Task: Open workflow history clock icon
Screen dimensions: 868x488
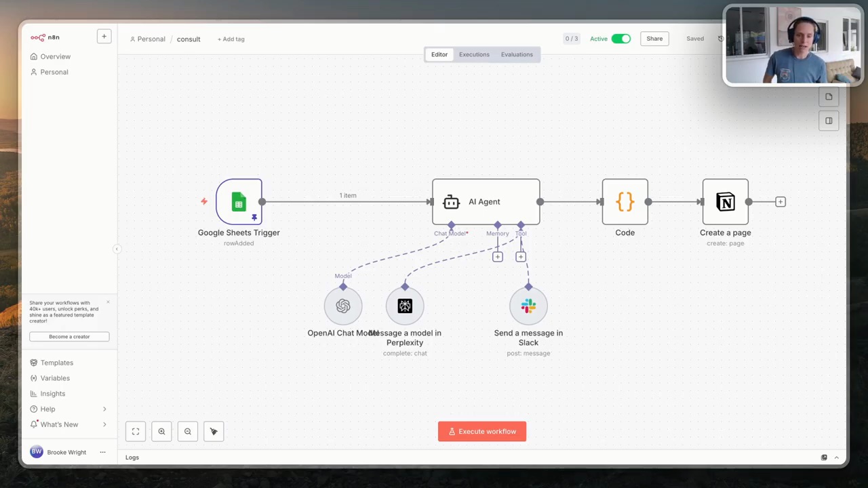Action: tap(721, 39)
